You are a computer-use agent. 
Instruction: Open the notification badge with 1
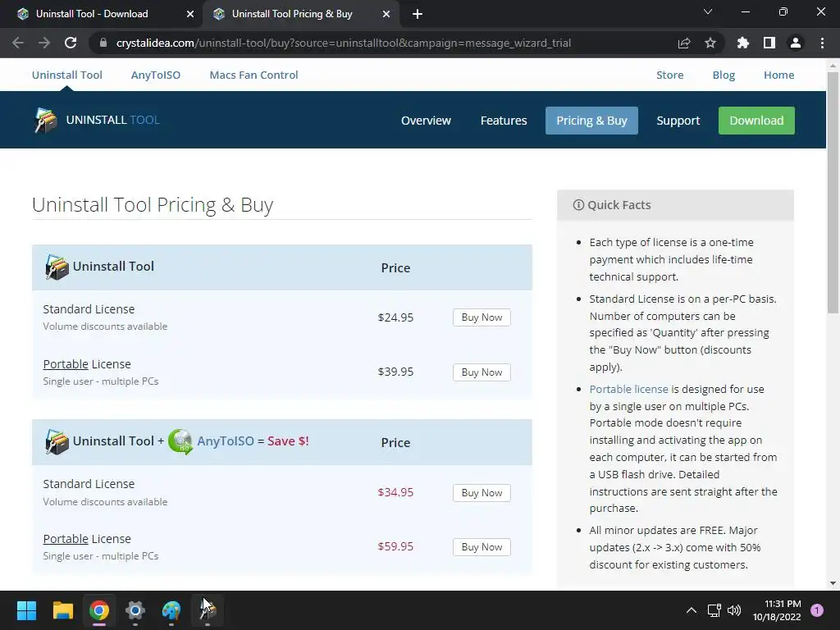817,609
